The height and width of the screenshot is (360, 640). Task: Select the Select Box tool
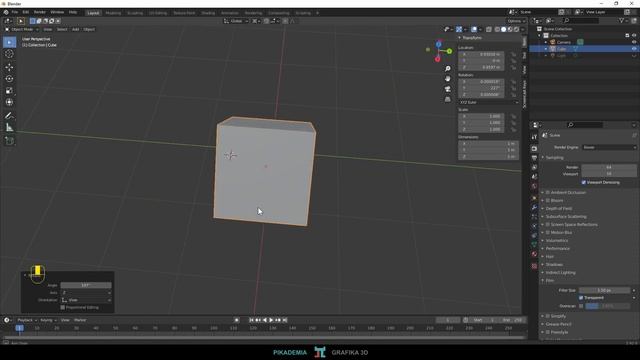point(9,42)
